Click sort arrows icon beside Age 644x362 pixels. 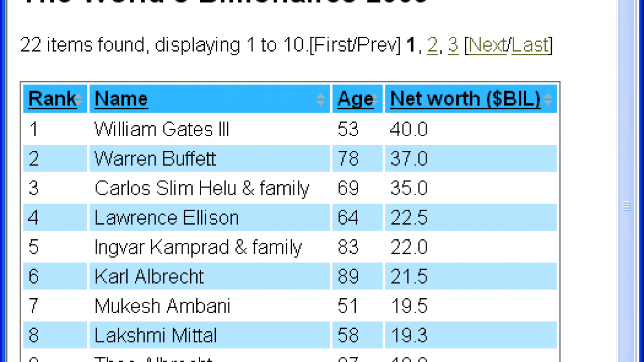click(375, 100)
